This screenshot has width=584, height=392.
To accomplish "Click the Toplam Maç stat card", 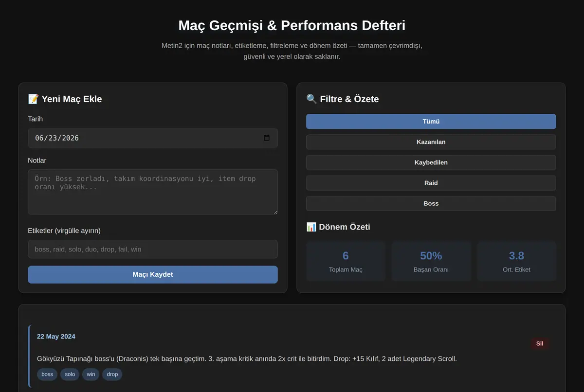I will click(346, 261).
